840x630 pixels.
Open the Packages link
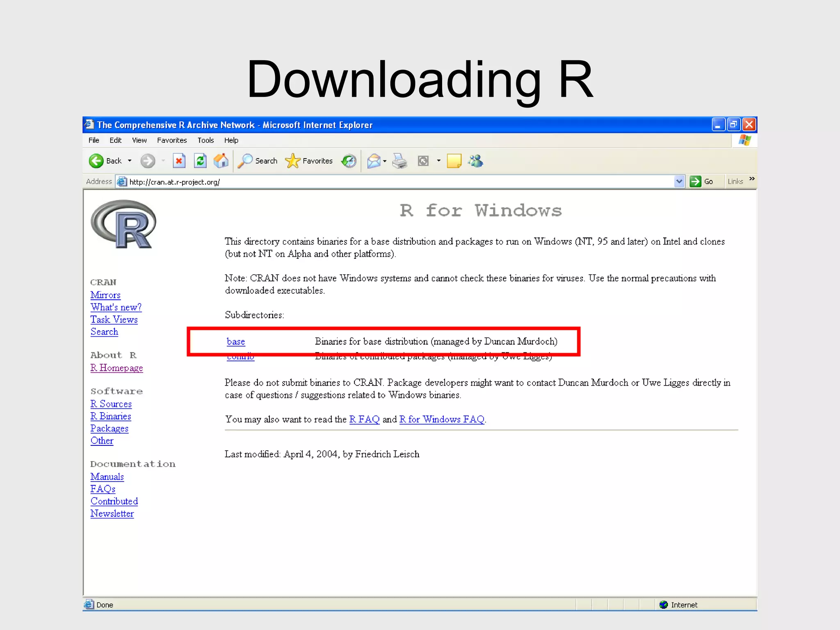pyautogui.click(x=110, y=429)
